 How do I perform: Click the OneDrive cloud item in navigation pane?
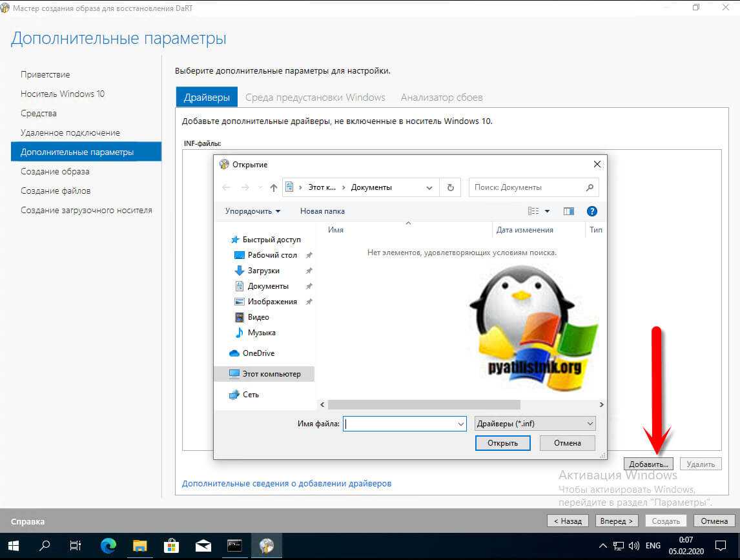pyautogui.click(x=258, y=353)
